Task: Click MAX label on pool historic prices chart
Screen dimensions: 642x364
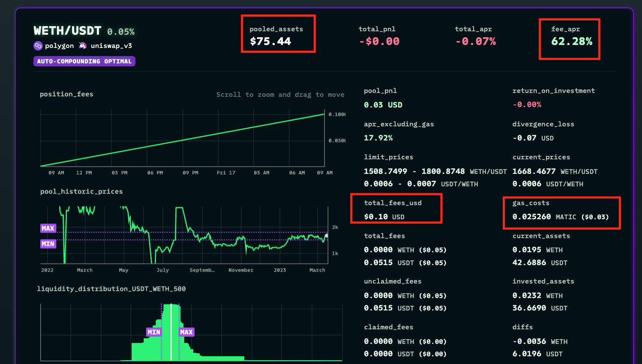Action: [48, 228]
